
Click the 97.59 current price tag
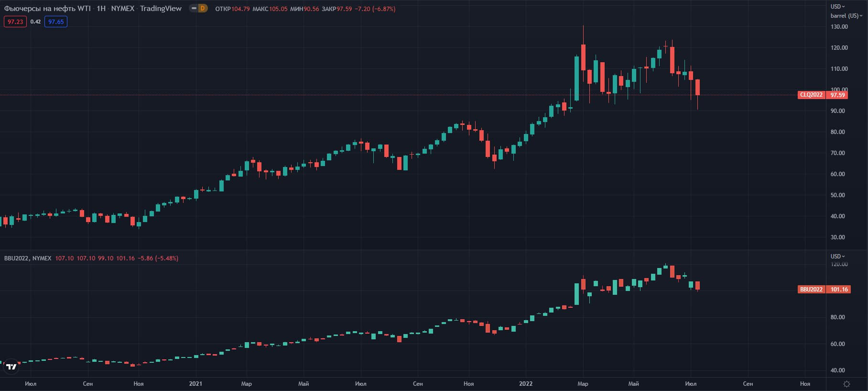(837, 95)
